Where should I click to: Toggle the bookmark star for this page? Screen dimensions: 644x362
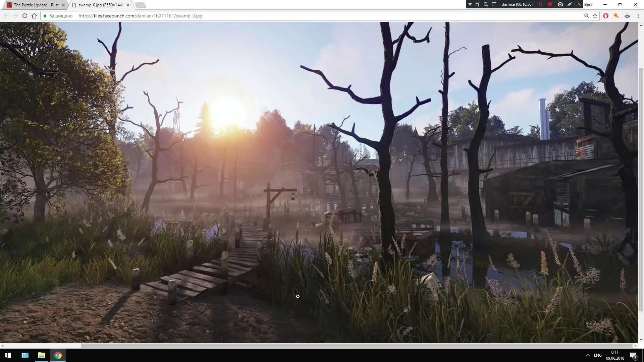[x=595, y=16]
